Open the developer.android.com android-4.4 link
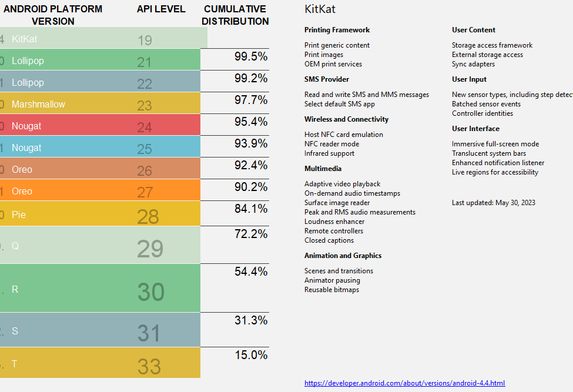 click(x=404, y=383)
